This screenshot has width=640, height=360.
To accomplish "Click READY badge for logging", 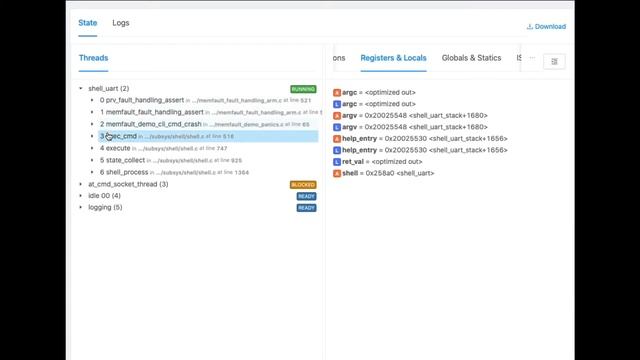I will coord(307,208).
